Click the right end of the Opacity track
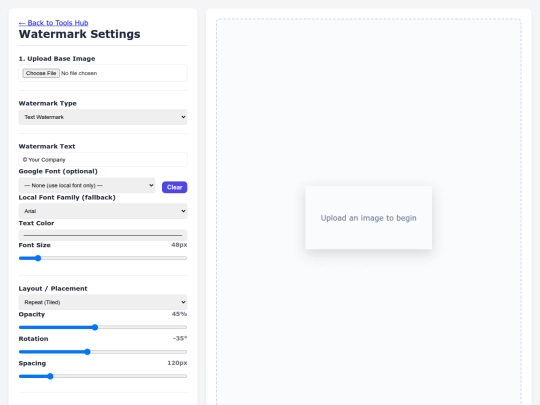This screenshot has width=540, height=405. click(x=185, y=327)
